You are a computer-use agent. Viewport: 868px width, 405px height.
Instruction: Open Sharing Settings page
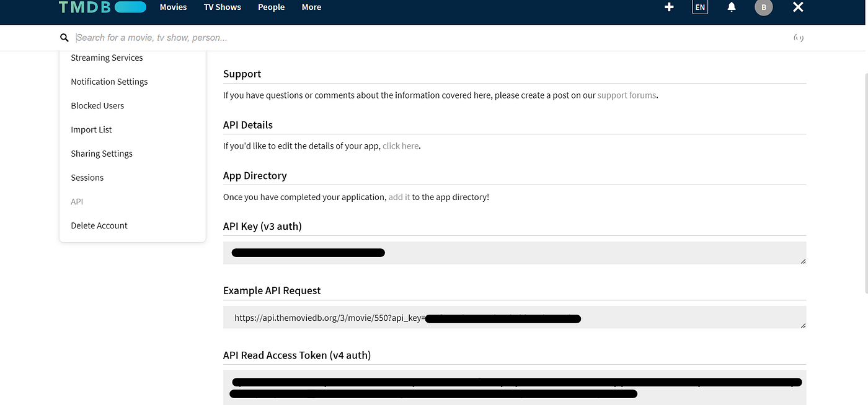(102, 153)
